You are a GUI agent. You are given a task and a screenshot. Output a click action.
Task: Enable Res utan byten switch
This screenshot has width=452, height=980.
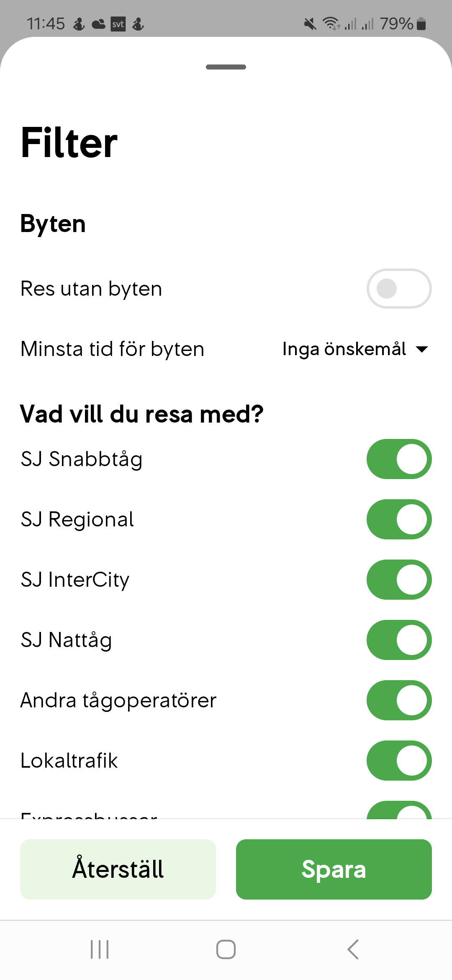pyautogui.click(x=399, y=289)
